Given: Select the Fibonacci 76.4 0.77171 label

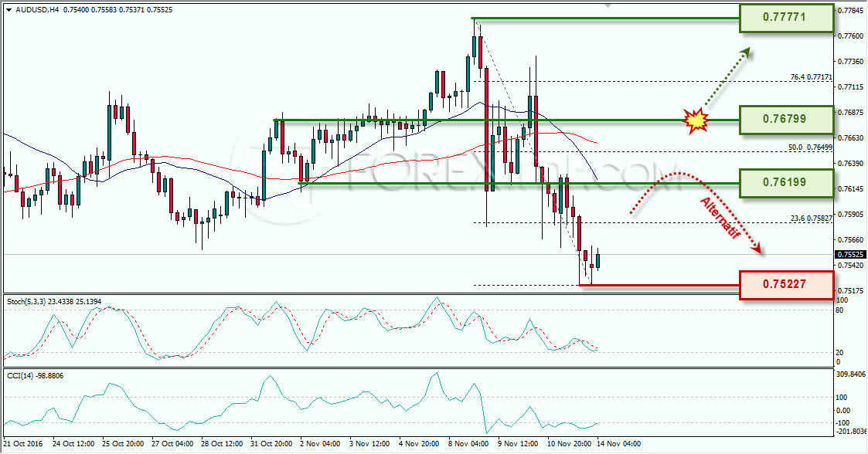Looking at the screenshot, I should (x=811, y=77).
